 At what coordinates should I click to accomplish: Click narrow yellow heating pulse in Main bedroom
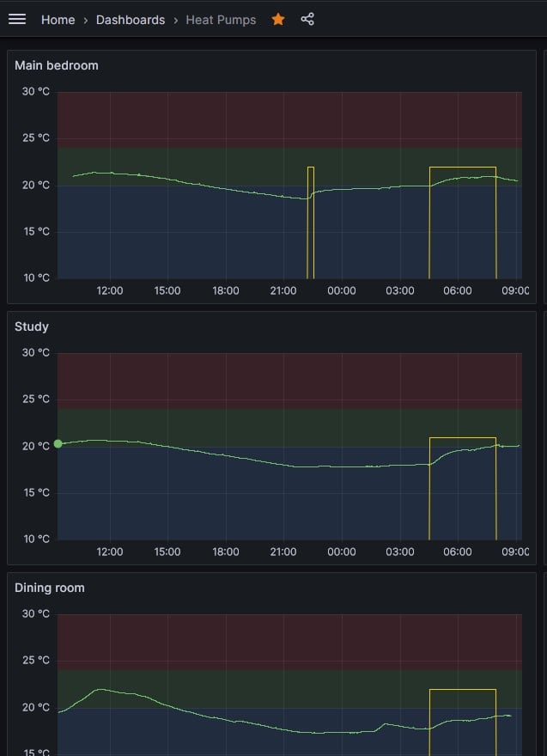(x=310, y=223)
